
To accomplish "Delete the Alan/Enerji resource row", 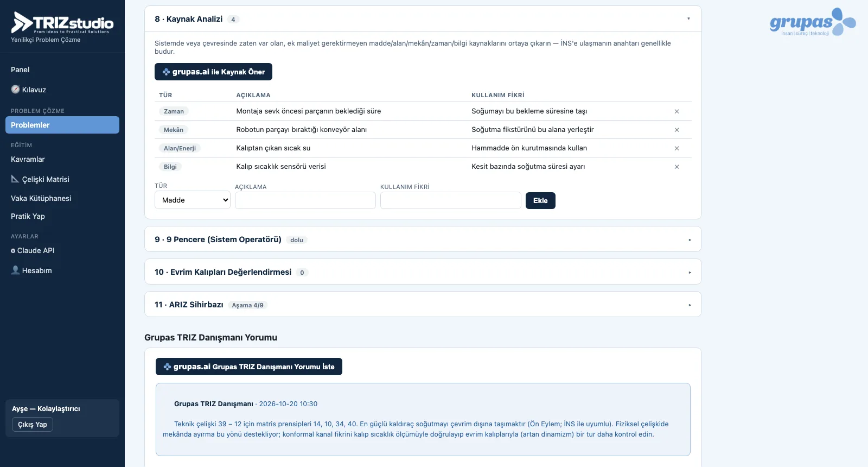I will (676, 148).
